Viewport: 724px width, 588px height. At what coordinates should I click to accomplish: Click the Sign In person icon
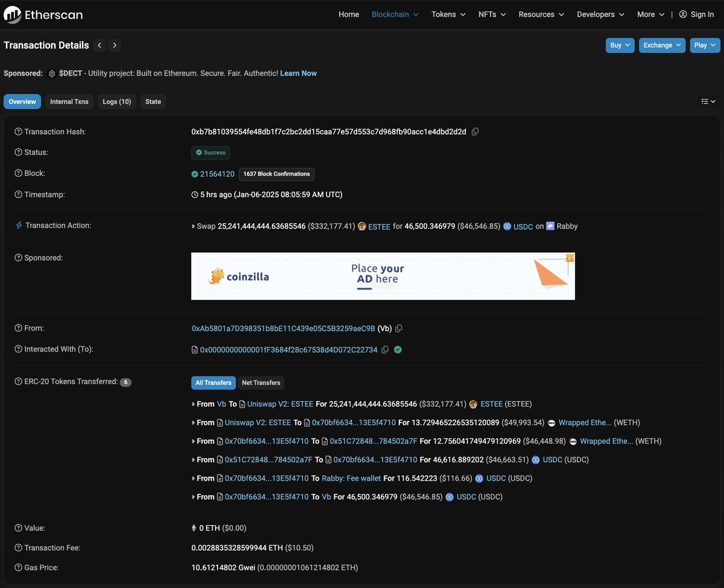[682, 14]
